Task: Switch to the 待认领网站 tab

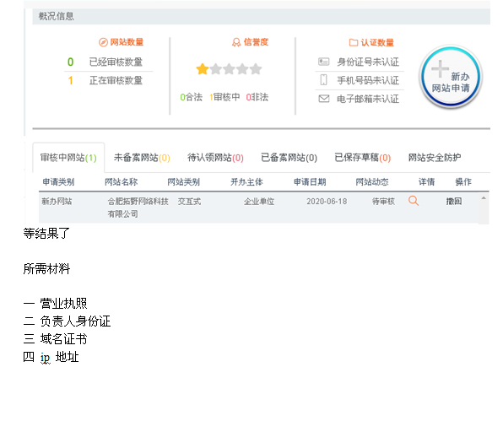Action: point(215,158)
